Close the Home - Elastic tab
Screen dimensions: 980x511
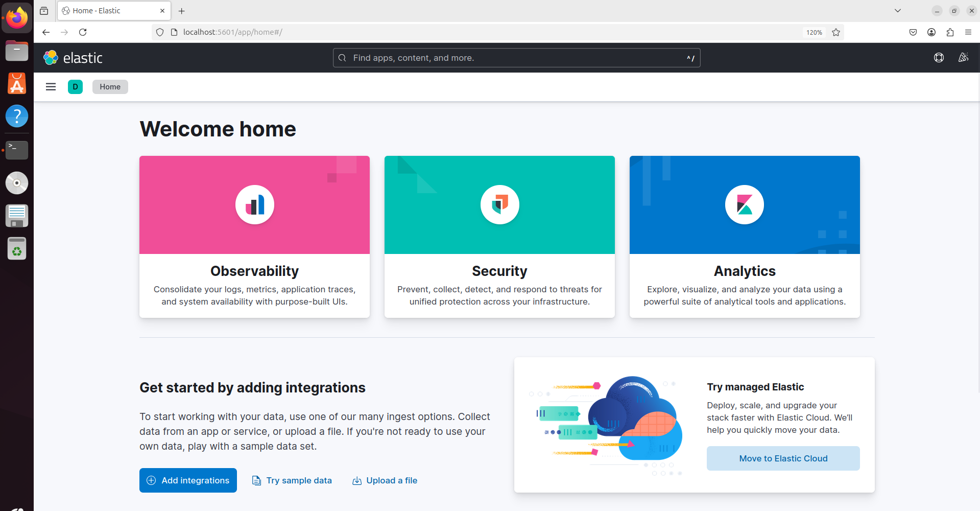pos(162,11)
